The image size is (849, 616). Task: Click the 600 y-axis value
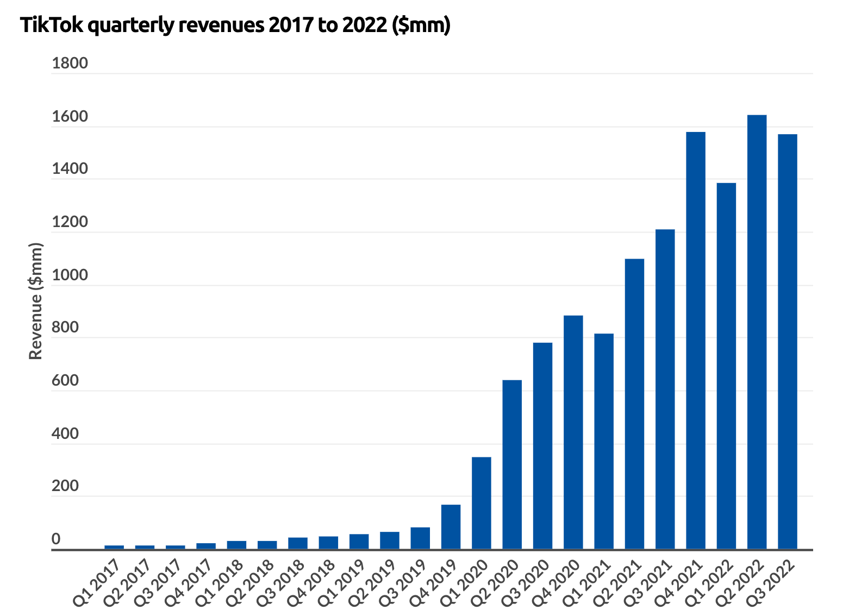(65, 381)
